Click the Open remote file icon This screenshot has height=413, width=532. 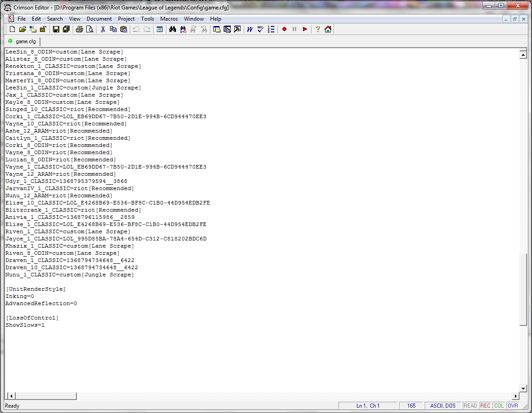pyautogui.click(x=33, y=29)
